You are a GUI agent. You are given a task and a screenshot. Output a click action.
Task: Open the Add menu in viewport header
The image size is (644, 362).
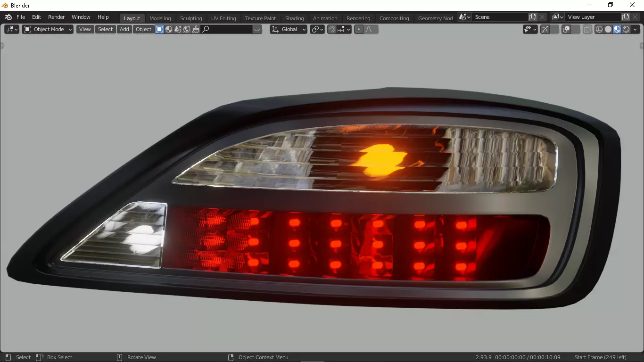pos(124,29)
